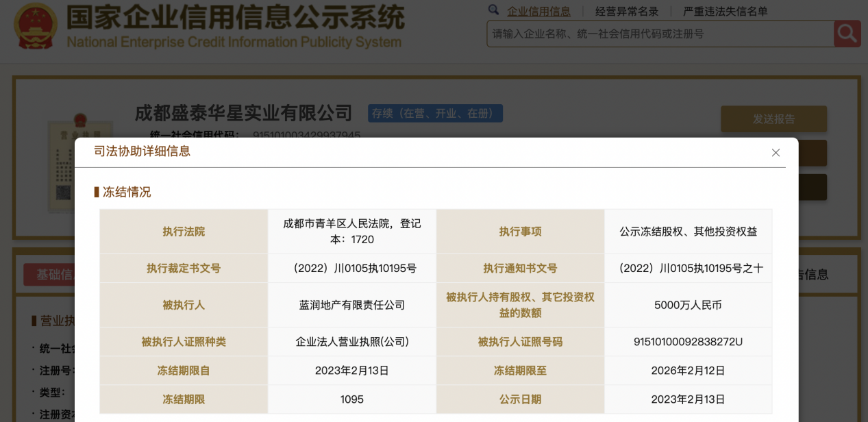The width and height of the screenshot is (868, 422).
Task: Select the value 蓝润地产有限责任公司
Action: coord(352,305)
